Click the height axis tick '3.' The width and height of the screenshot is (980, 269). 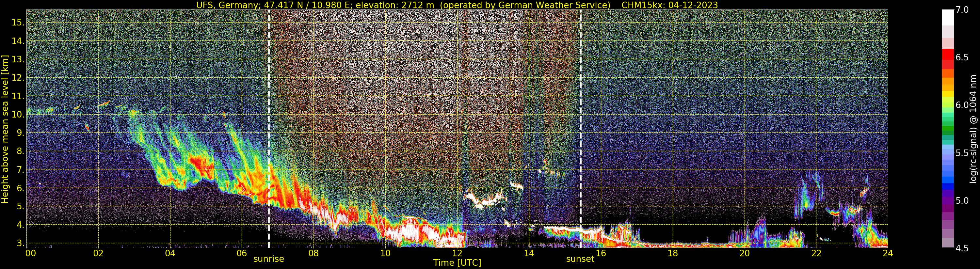point(20,243)
